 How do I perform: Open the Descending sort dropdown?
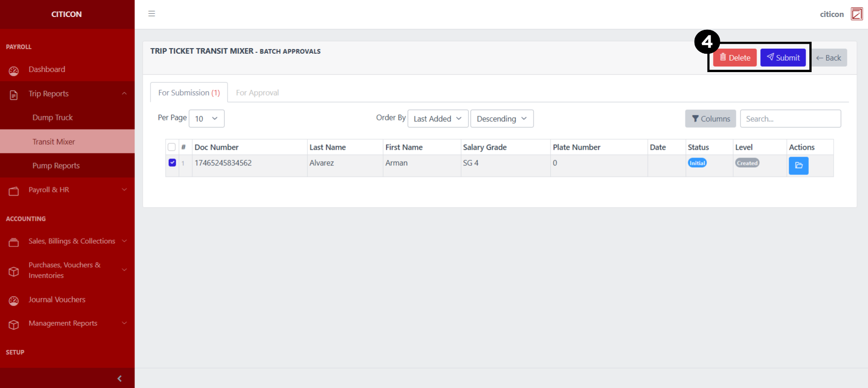pyautogui.click(x=501, y=118)
